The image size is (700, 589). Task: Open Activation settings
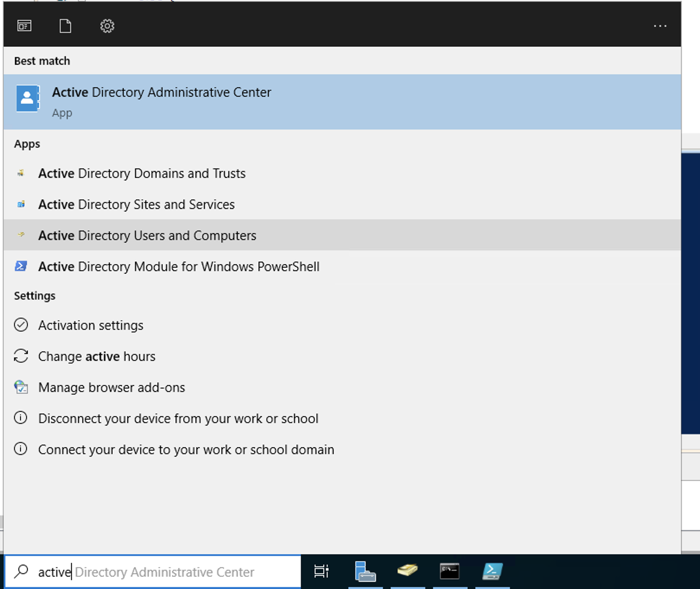[x=342, y=325]
